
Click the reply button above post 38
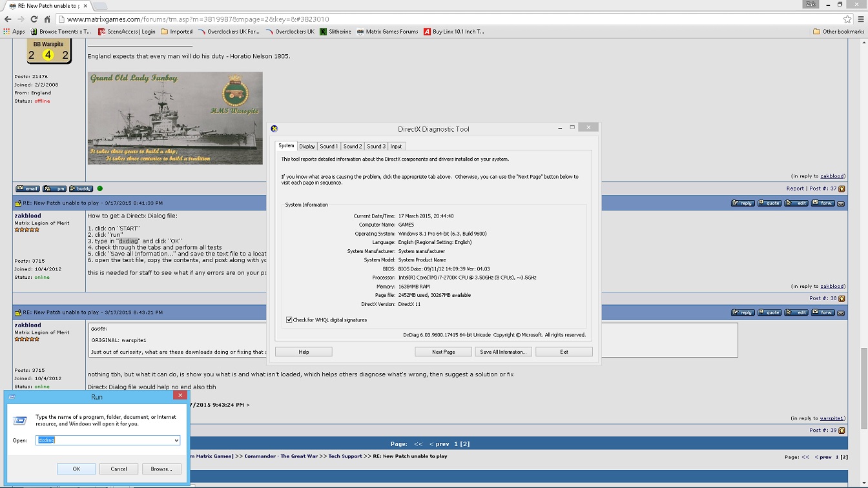tap(743, 203)
